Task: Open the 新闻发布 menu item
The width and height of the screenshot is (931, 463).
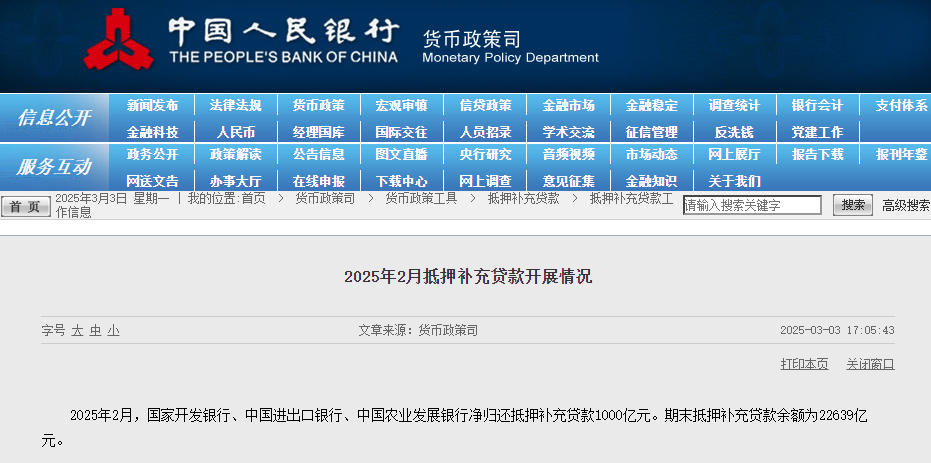Action: pos(152,105)
